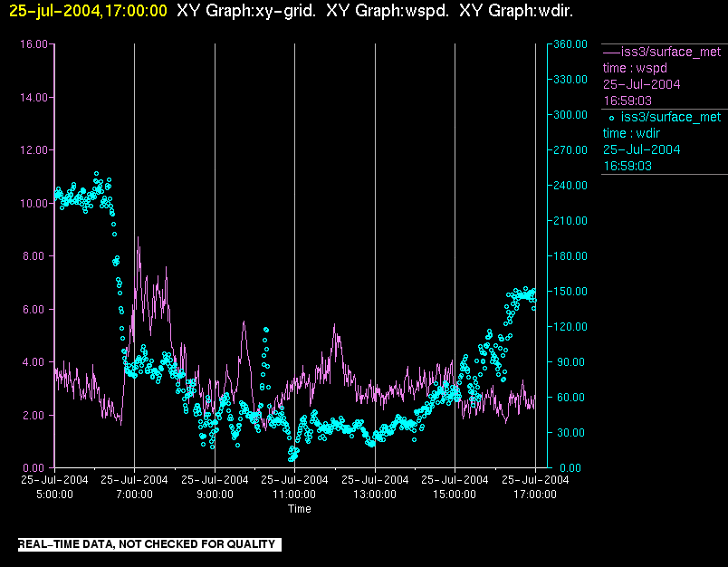Click the cyan circle legend marker
This screenshot has height=567, width=728.
[x=611, y=118]
